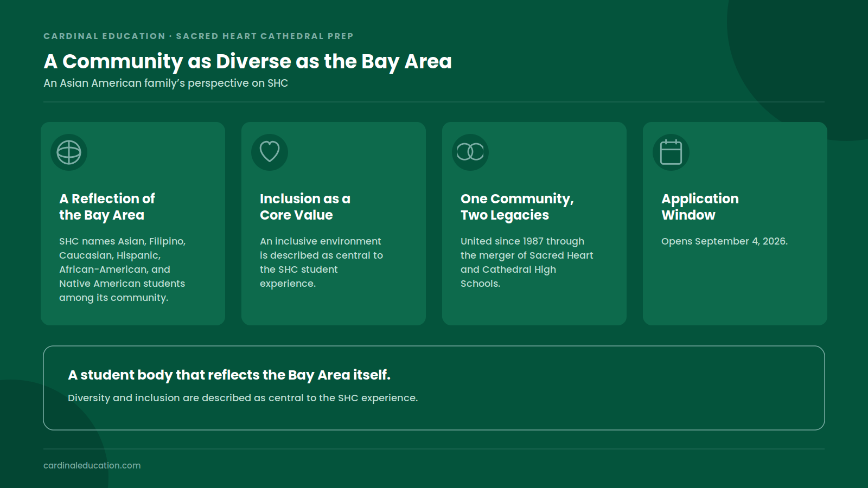Click the interlocking rings icon on Two Legacies card
This screenshot has width=868, height=488.
(x=470, y=152)
